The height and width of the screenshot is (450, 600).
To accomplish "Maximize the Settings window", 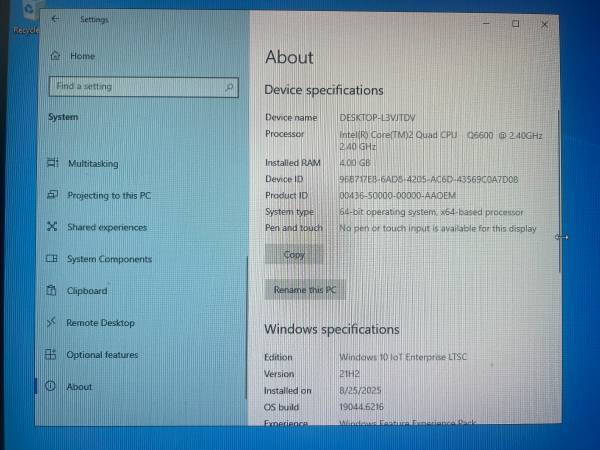I will pos(515,23).
